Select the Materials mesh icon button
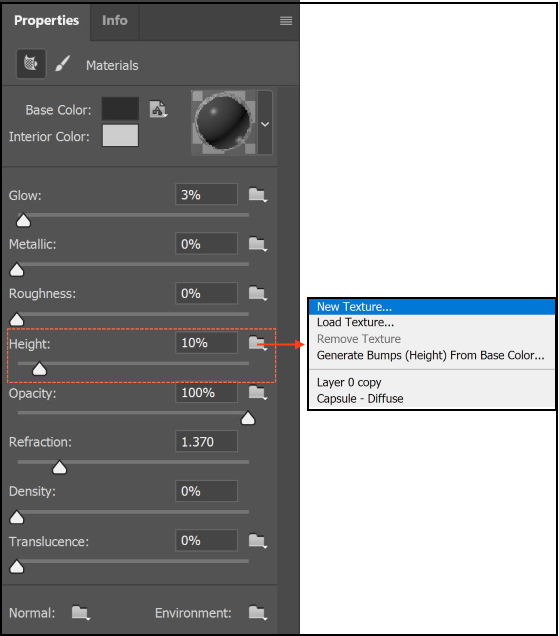This screenshot has width=559, height=636. [x=31, y=64]
